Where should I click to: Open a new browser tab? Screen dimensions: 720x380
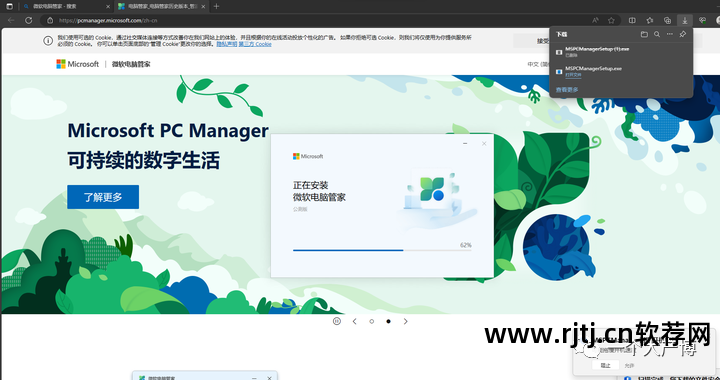coord(217,6)
